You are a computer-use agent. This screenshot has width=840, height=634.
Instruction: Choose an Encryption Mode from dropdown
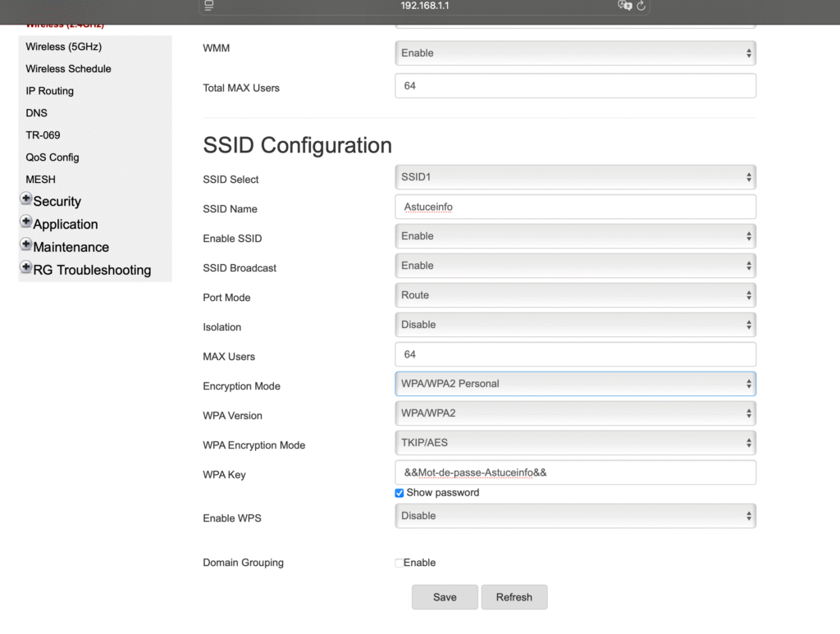click(575, 384)
